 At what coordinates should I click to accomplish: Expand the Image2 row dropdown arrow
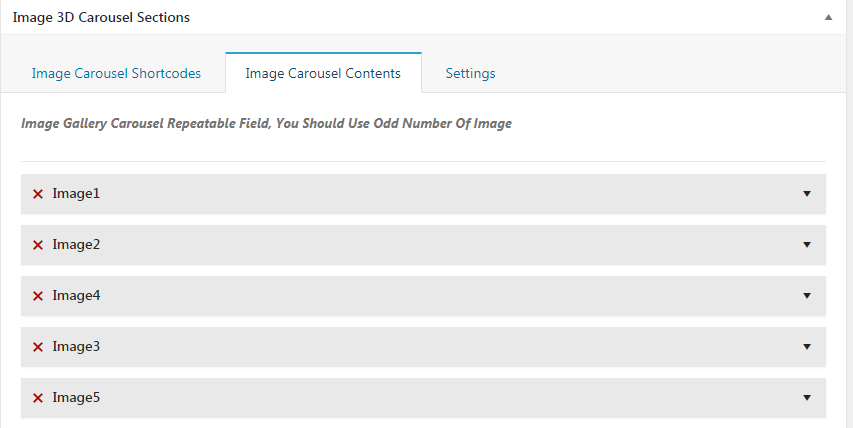click(807, 245)
